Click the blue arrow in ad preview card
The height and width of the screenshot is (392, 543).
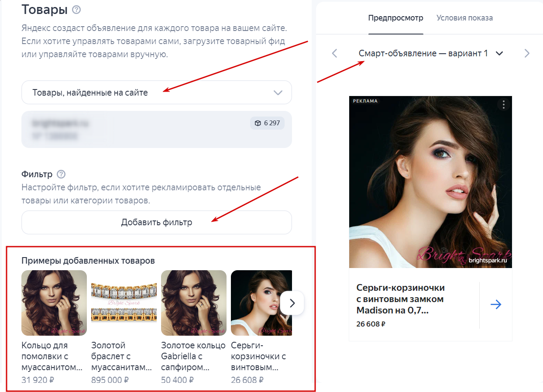tap(496, 305)
